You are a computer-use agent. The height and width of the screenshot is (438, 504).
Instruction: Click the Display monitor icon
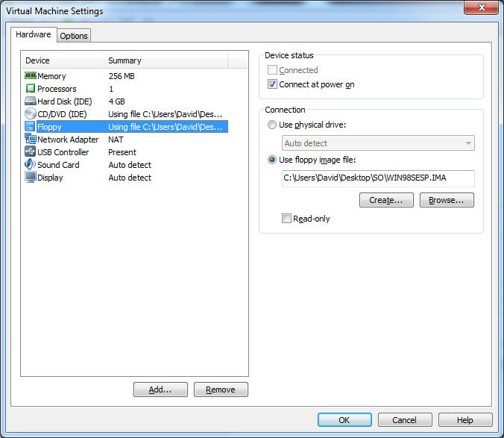click(31, 178)
